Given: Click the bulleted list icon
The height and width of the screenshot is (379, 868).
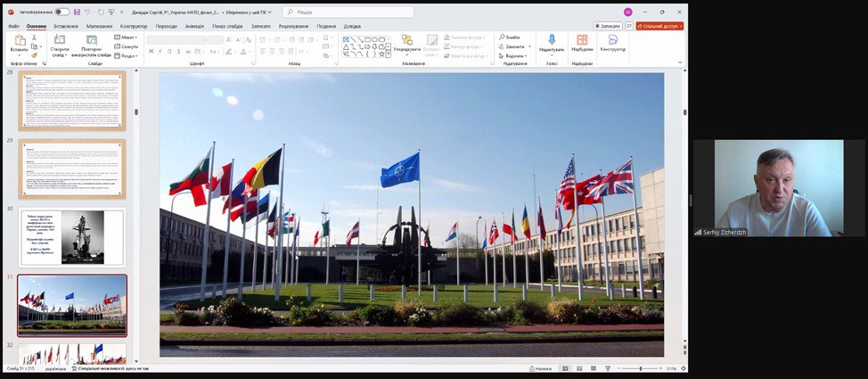Looking at the screenshot, I should [x=262, y=40].
